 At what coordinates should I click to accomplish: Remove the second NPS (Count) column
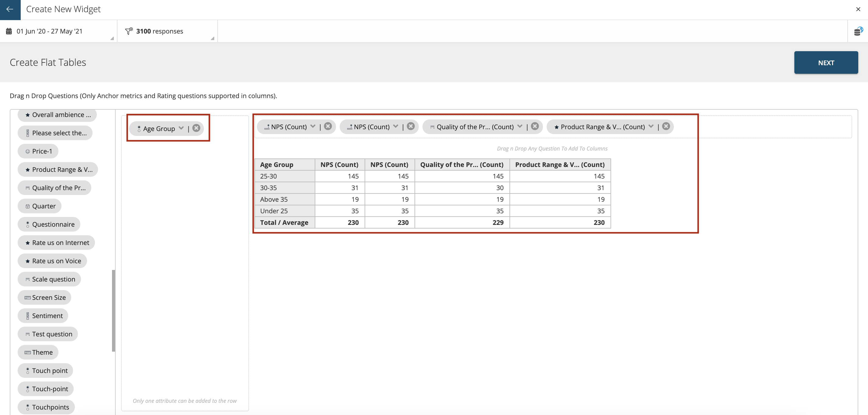click(x=410, y=126)
